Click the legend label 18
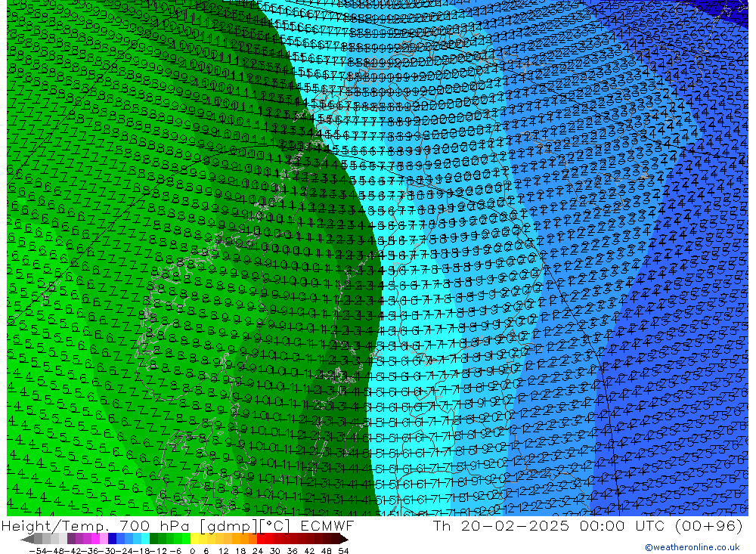756x554 pixels. click(240, 551)
